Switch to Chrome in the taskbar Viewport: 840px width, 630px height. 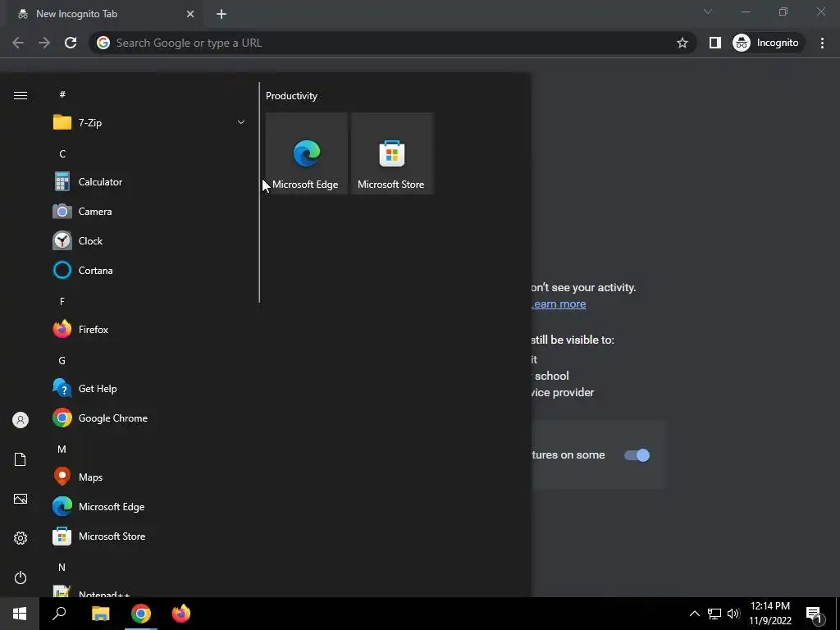[x=141, y=614]
